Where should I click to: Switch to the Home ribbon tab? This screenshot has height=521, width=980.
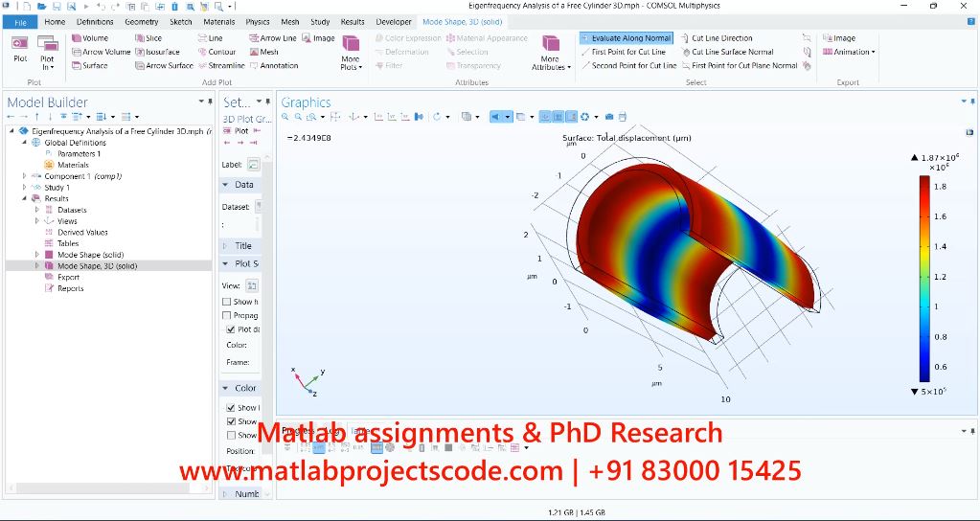coord(55,22)
